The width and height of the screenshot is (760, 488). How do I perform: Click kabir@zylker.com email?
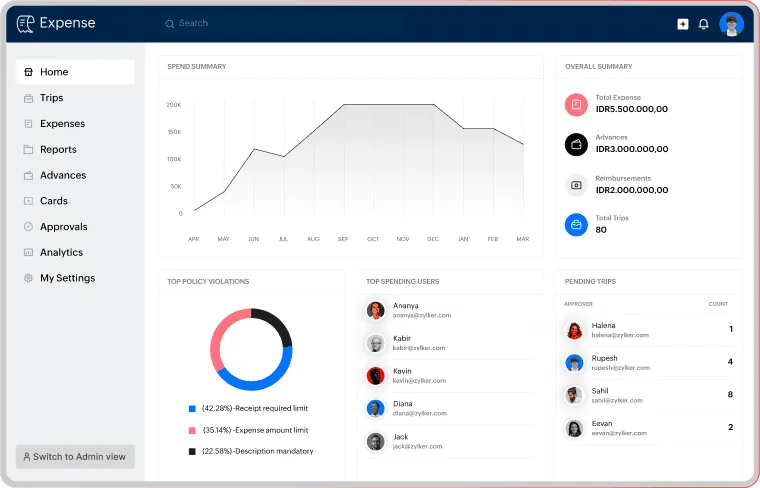point(419,348)
